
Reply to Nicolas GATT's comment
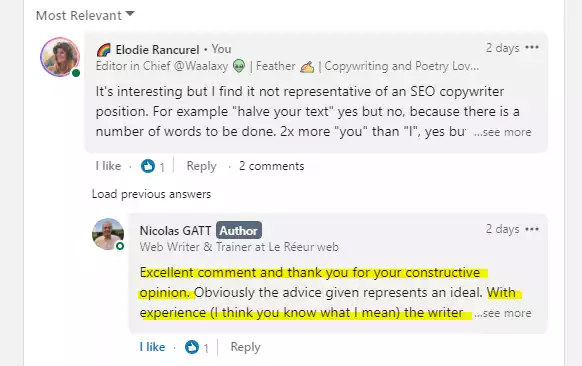coord(245,347)
